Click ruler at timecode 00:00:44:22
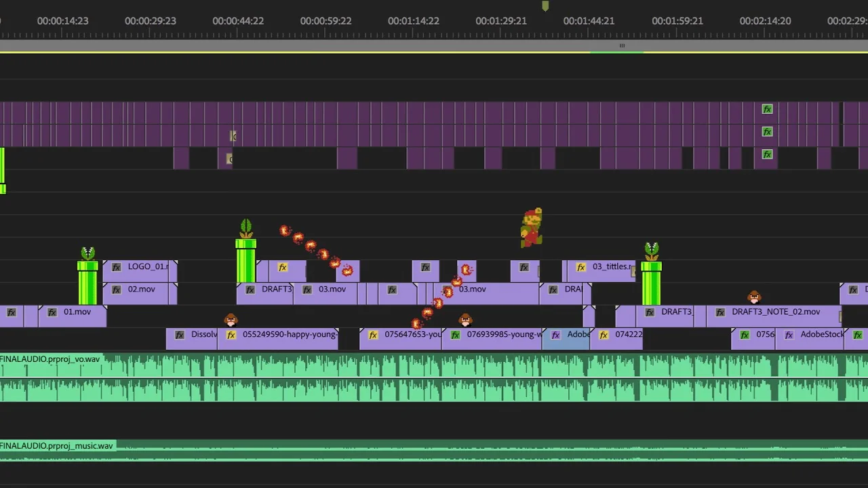 tap(238, 21)
